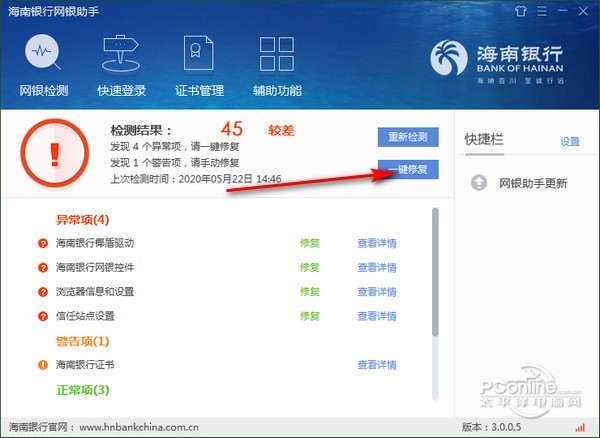Click the 较差 rating text
The height and width of the screenshot is (438, 600).
point(281,130)
